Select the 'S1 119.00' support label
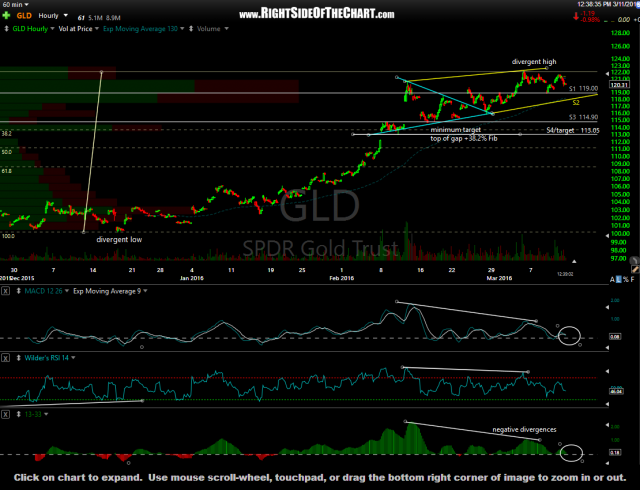Image resolution: width=640 pixels, height=490 pixels. pos(583,88)
